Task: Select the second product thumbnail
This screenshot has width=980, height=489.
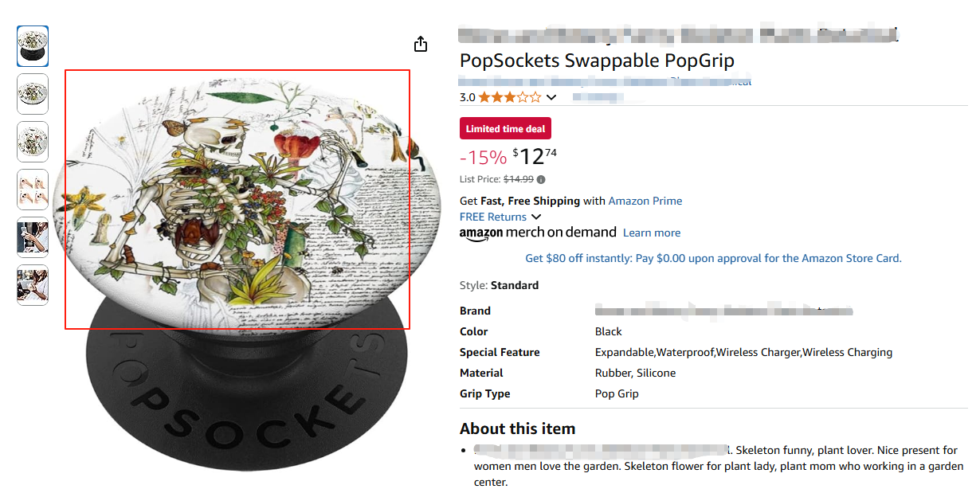Action: point(33,94)
